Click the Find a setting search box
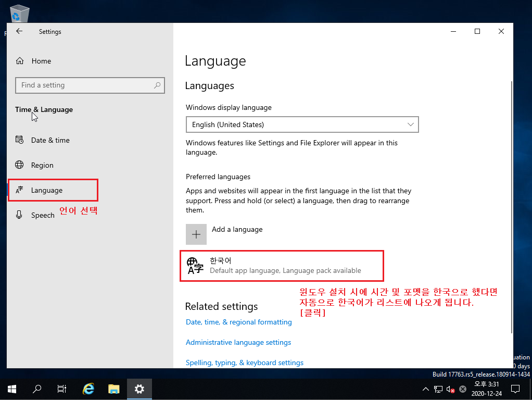Screen dimensions: 532x400 click(90, 85)
